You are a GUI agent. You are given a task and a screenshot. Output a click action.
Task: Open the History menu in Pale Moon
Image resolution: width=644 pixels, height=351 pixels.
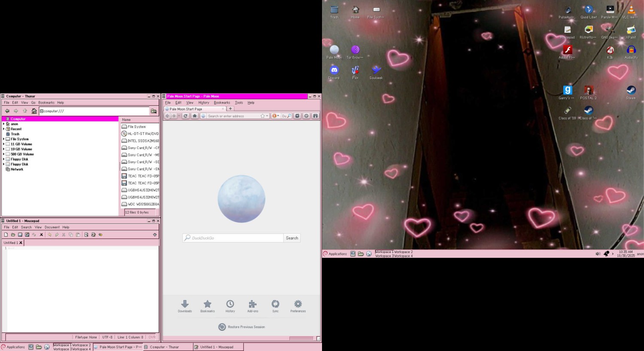pyautogui.click(x=204, y=103)
